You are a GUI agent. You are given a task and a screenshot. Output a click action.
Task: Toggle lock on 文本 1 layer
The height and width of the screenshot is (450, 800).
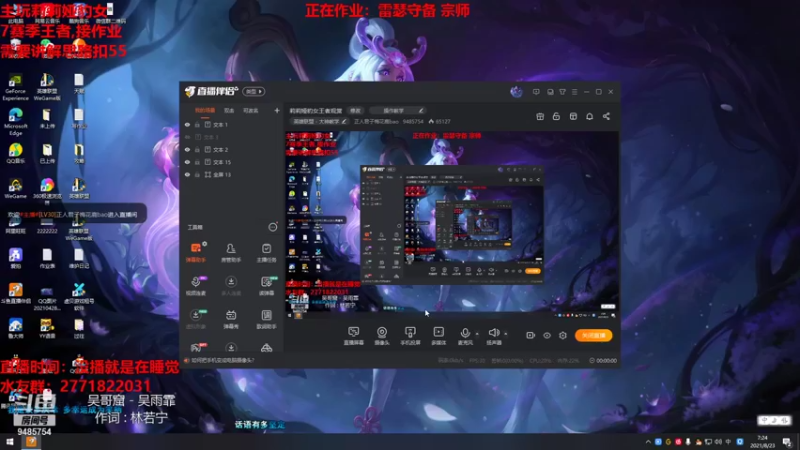tap(197, 124)
